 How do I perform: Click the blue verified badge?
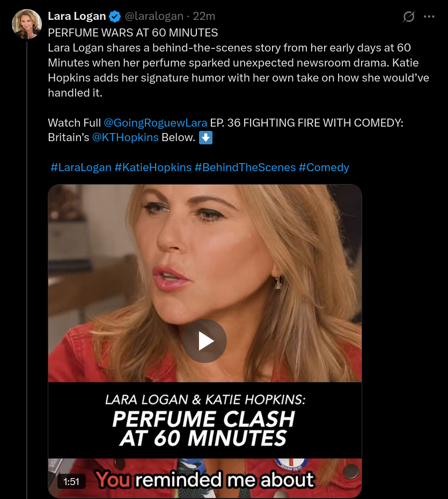[x=115, y=17]
